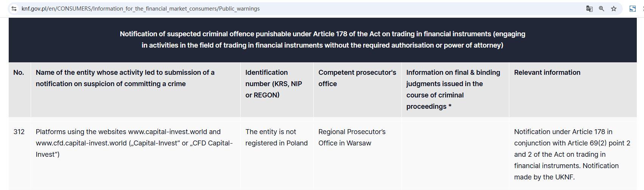The width and height of the screenshot is (644, 190).
Task: Click the "Relevant information" column header
Action: [x=547, y=73]
